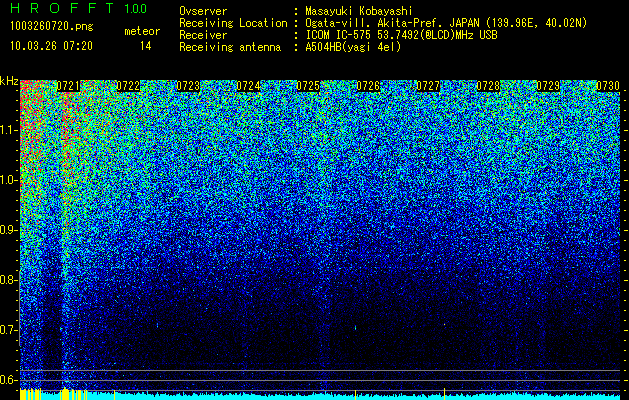Image resolution: width=629 pixels, height=400 pixels.
Task: Click the 0726 time marker
Action: click(x=368, y=86)
